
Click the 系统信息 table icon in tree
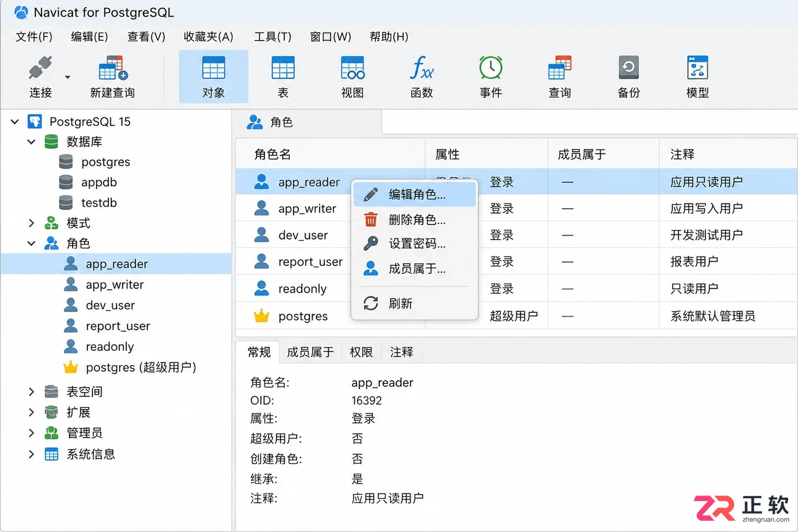(x=52, y=454)
